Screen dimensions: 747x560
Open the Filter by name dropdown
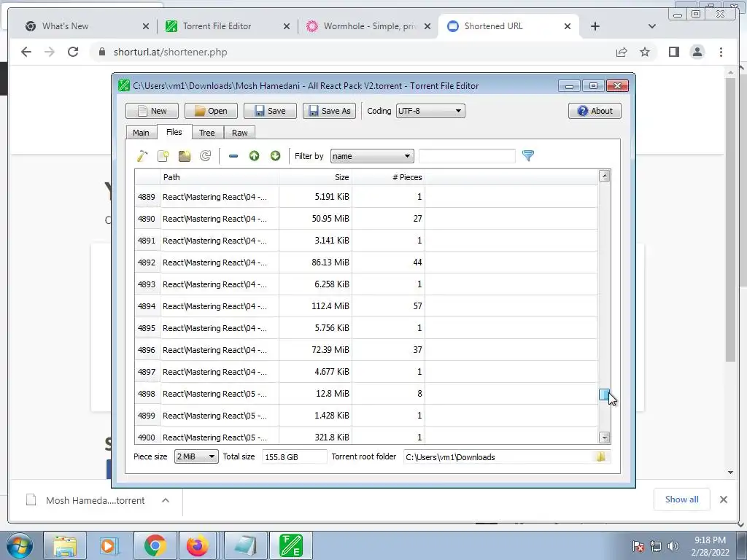click(372, 156)
